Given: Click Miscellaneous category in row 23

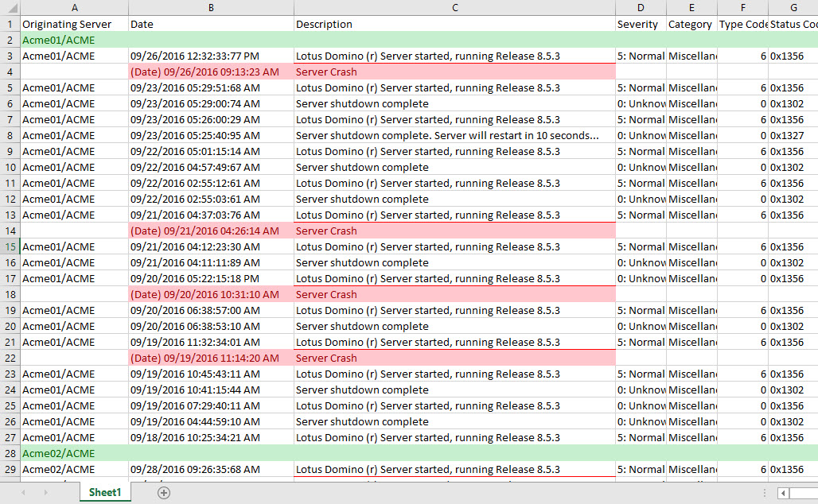Looking at the screenshot, I should (691, 374).
